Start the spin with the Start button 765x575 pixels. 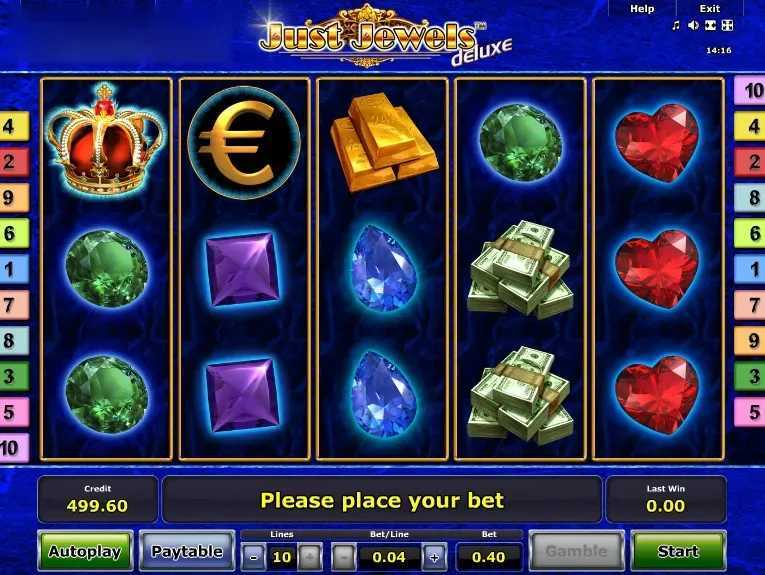(678, 551)
